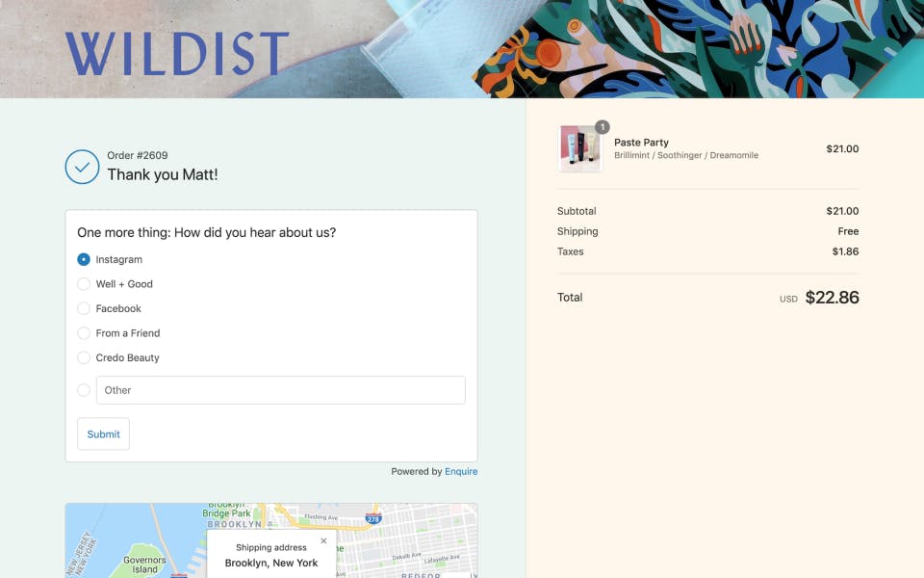Click the survey question heading
Image resolution: width=924 pixels, height=578 pixels.
[x=206, y=232]
